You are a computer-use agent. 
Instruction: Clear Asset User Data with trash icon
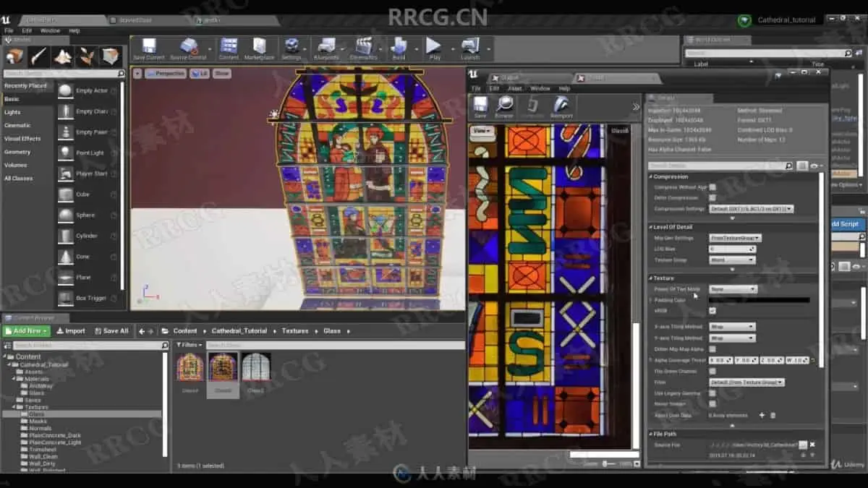tap(773, 415)
